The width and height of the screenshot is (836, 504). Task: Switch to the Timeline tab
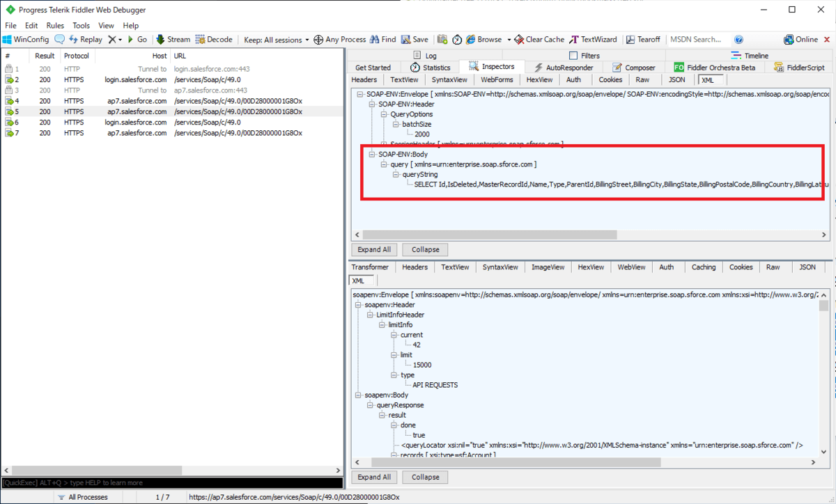pyautogui.click(x=750, y=56)
